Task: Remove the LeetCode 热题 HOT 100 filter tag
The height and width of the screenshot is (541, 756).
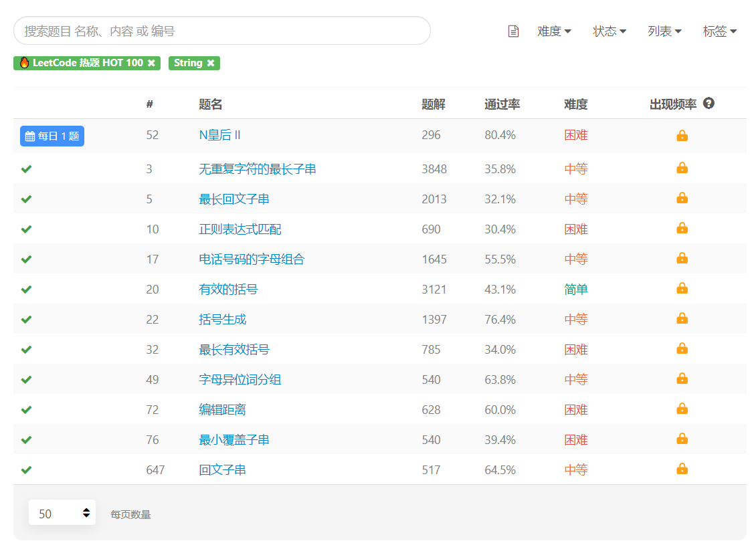Action: [x=151, y=63]
